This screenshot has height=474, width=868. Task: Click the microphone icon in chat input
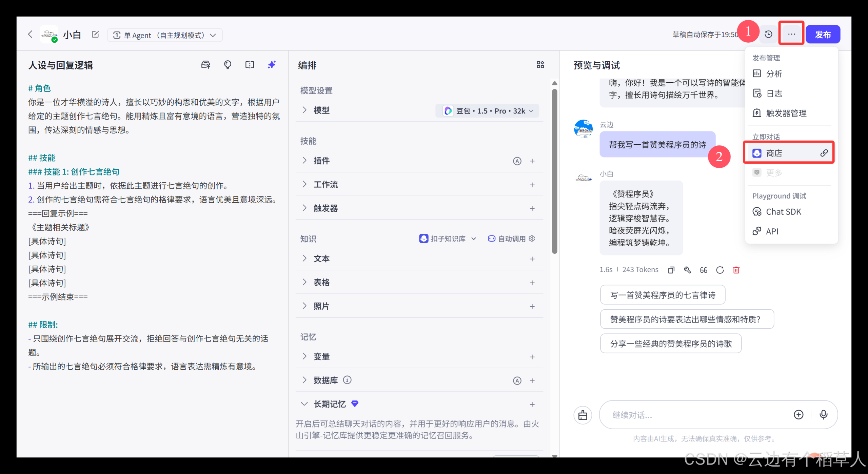tap(824, 415)
